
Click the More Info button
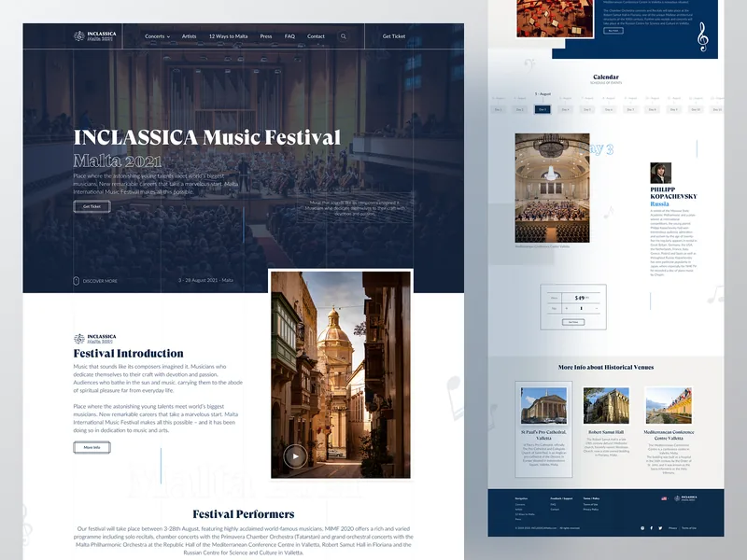pos(92,447)
